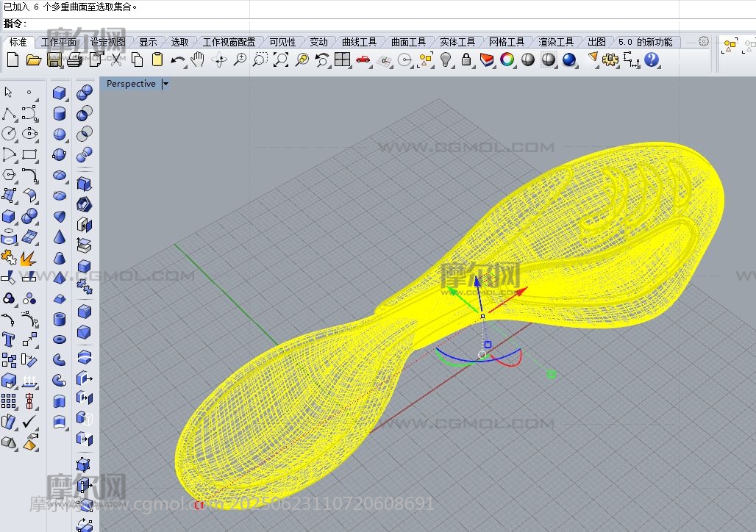This screenshot has height=532, width=756.
Task: Select the curve fillet tool
Action: 30,175
